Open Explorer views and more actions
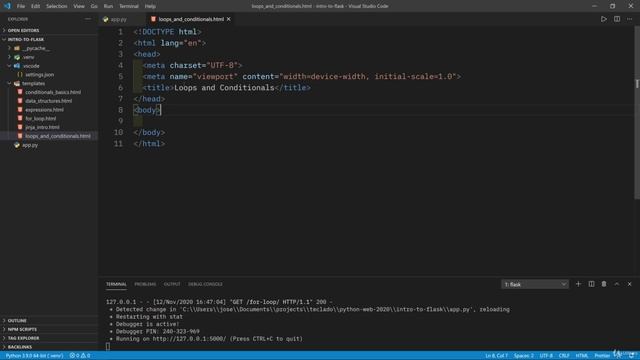The image size is (640, 360). coord(88,19)
